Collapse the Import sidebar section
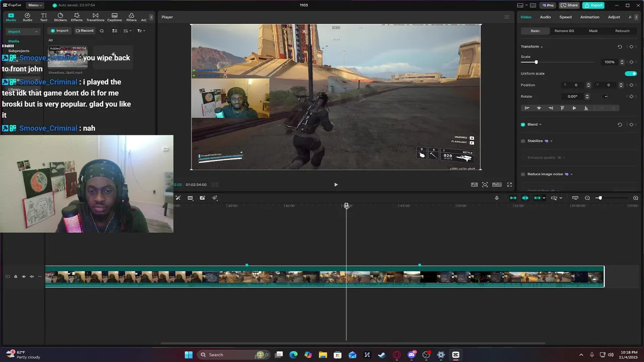 coord(36,32)
